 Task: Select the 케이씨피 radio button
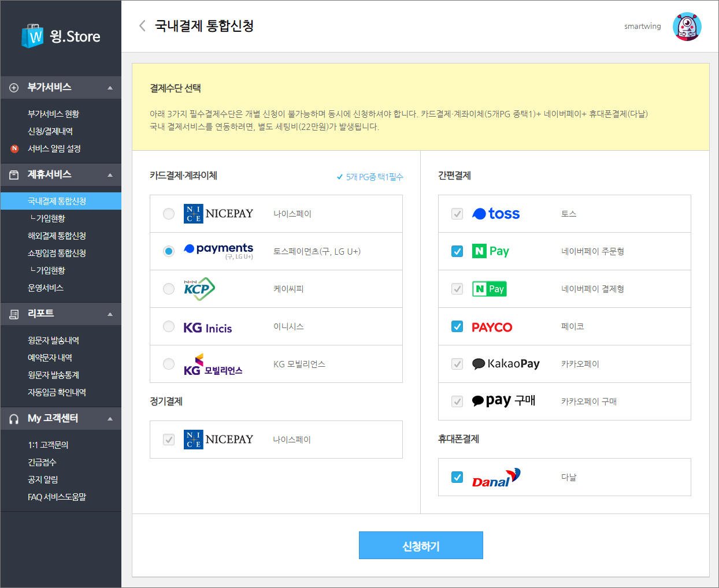[x=169, y=289]
